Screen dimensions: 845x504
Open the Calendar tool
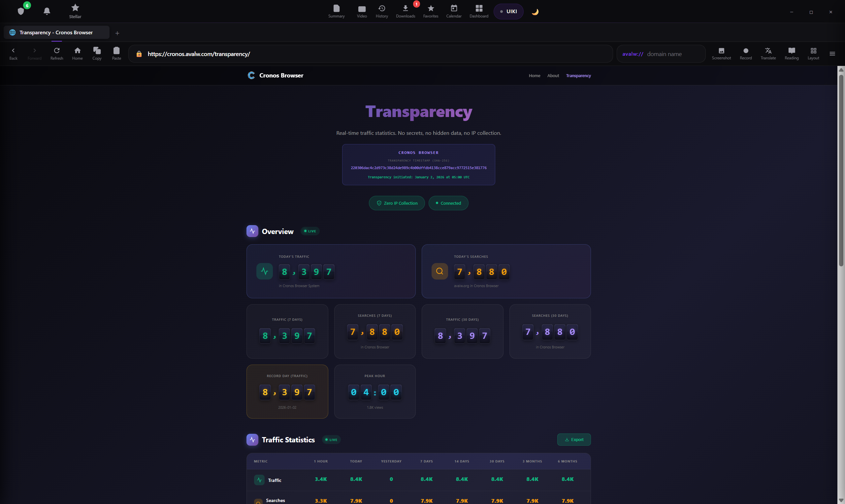tap(454, 11)
